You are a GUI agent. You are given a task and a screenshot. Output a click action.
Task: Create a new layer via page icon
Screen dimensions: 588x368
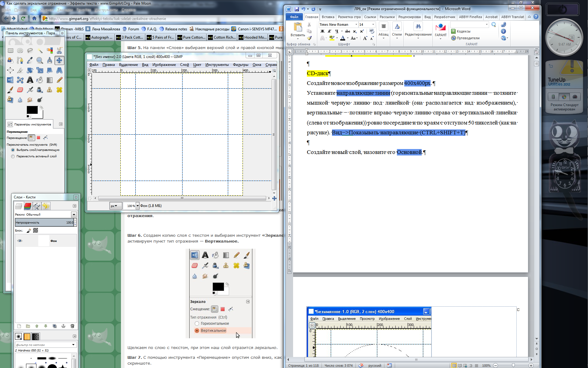click(x=19, y=326)
